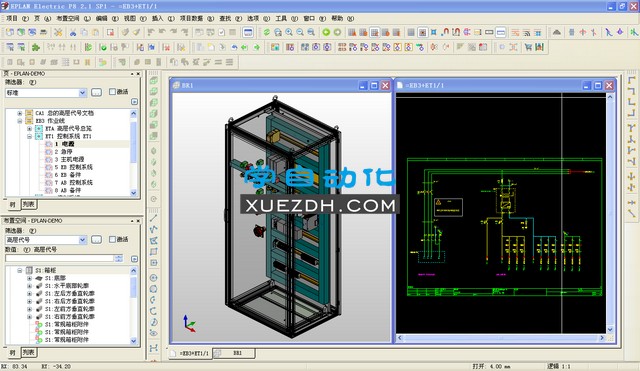Open the 高层代号 filter dropdown
This screenshot has height=371, width=640.
(82, 240)
